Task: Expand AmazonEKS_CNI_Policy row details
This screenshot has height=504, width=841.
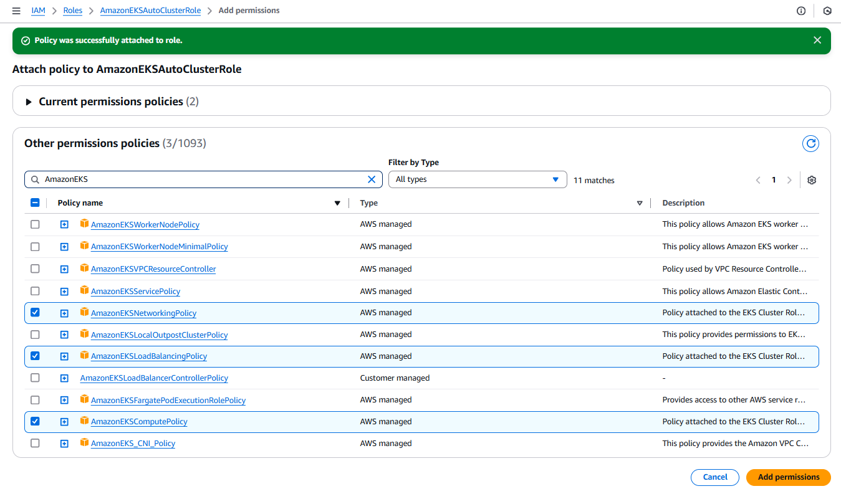Action: tap(64, 444)
